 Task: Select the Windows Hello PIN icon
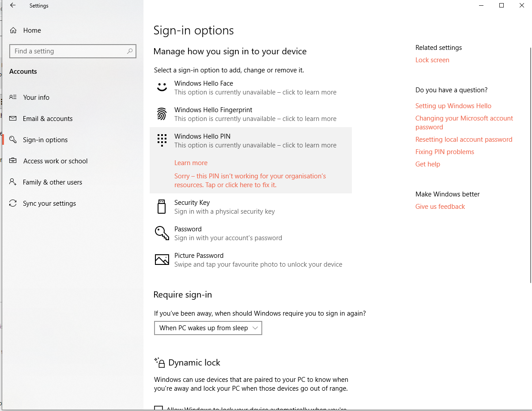162,140
